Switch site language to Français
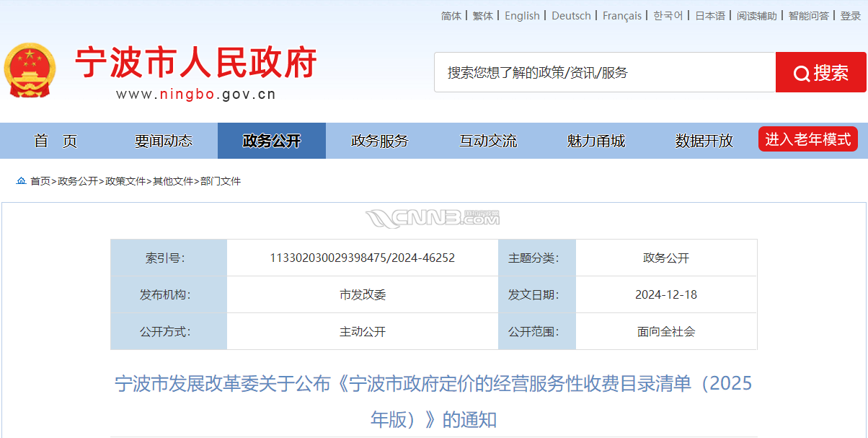Image resolution: width=868 pixels, height=438 pixels. coord(622,16)
